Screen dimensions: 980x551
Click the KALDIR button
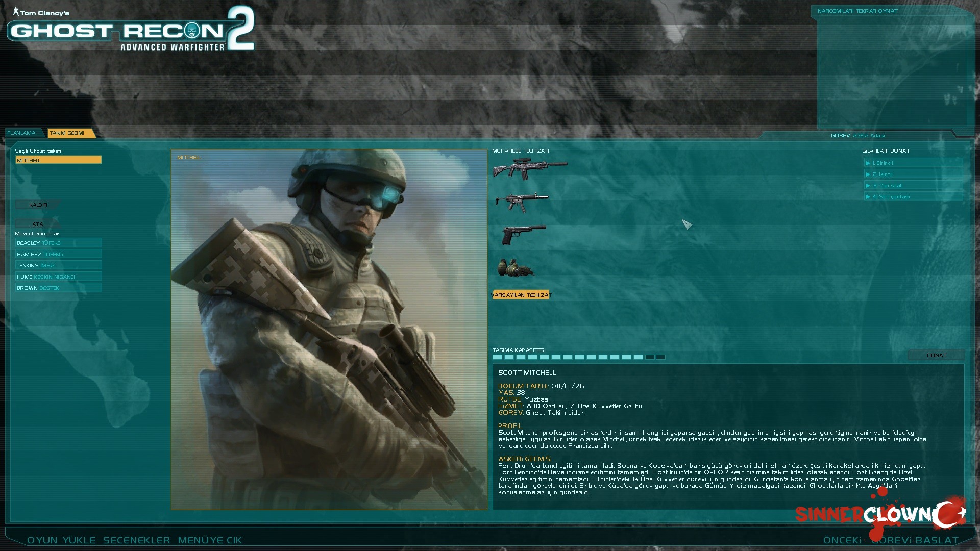click(38, 205)
